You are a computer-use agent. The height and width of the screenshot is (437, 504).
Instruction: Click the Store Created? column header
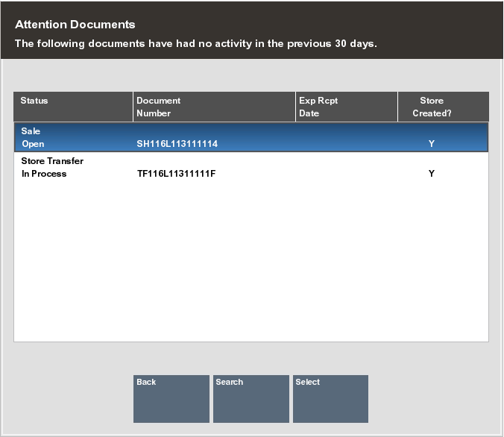point(444,107)
